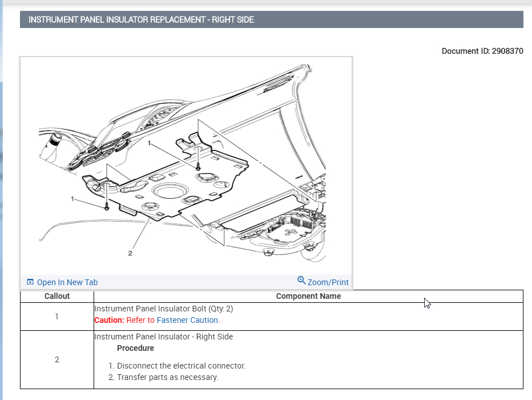532x400 pixels.
Task: Click the 'Disconnect the electrical connector' step
Action: [x=181, y=366]
